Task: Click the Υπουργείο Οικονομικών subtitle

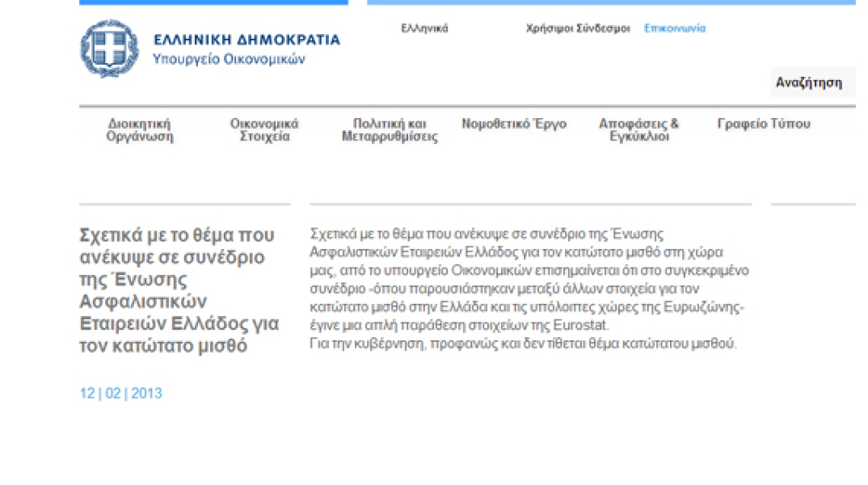Action: (x=229, y=59)
